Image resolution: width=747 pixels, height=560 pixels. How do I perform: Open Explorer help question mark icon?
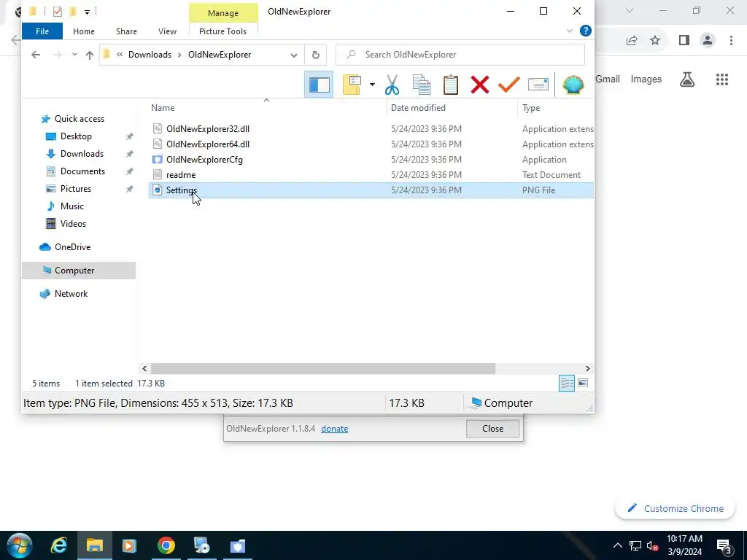586,31
